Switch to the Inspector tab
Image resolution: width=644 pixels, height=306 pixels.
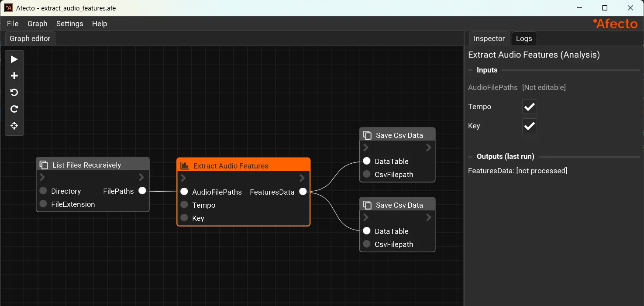coord(489,38)
